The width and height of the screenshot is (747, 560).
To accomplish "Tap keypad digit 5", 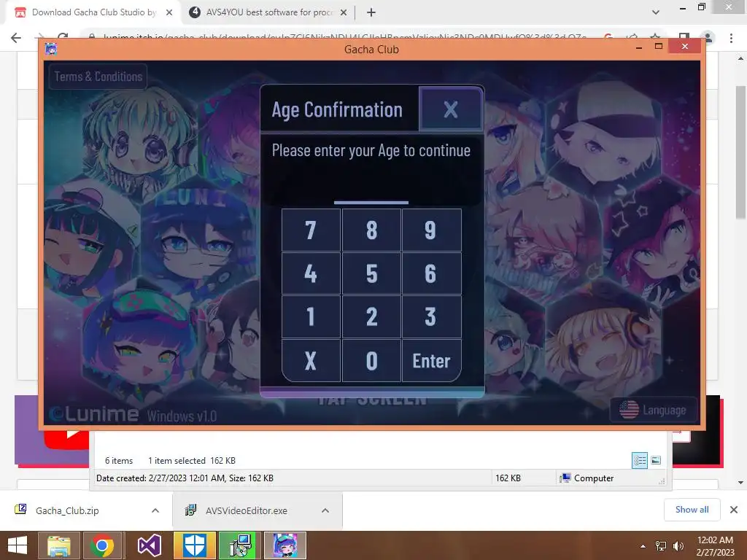I will pyautogui.click(x=371, y=273).
